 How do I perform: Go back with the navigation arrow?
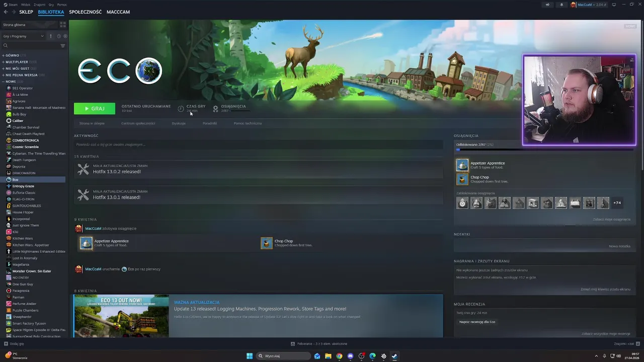pos(5,12)
